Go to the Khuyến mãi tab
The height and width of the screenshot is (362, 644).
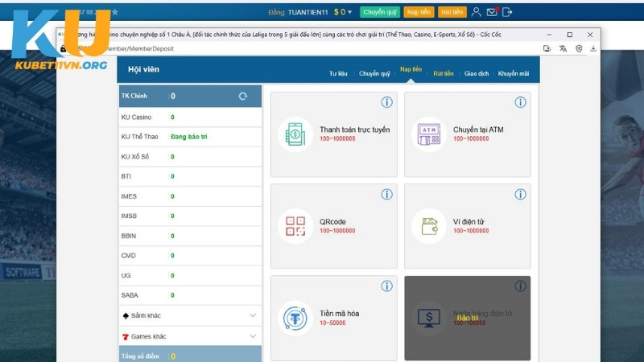coord(513,73)
